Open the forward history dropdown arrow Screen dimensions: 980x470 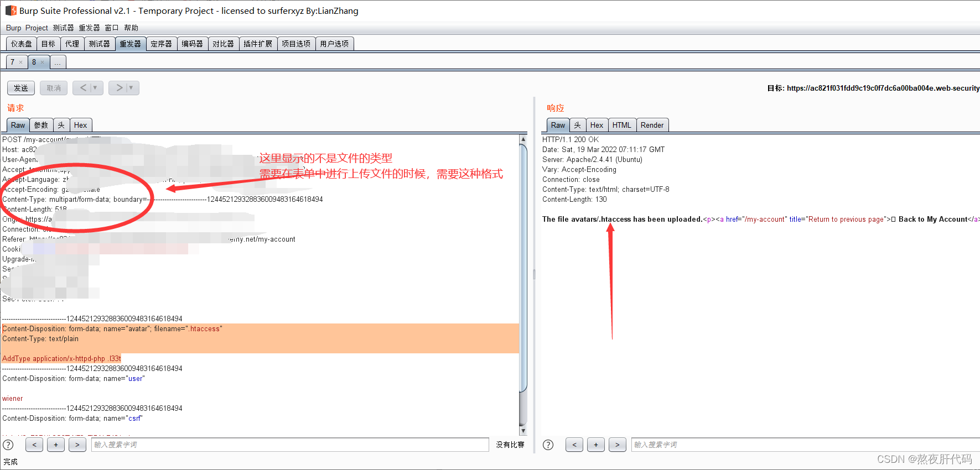(131, 88)
